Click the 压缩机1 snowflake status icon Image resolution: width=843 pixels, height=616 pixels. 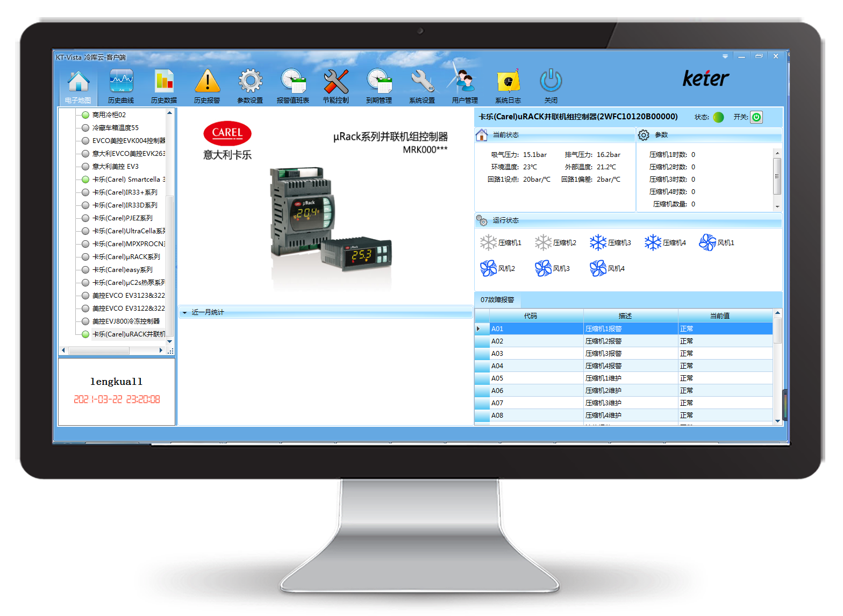pos(488,243)
